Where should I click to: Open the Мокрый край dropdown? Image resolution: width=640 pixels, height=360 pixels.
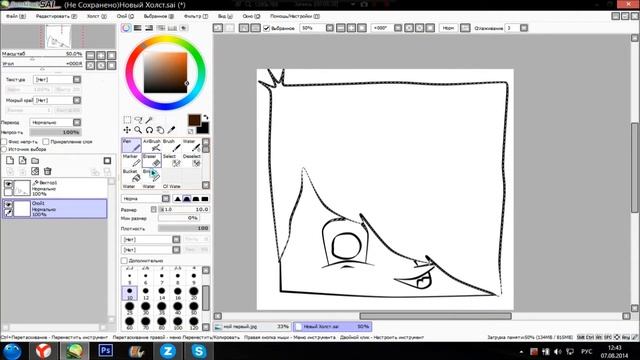click(x=57, y=100)
